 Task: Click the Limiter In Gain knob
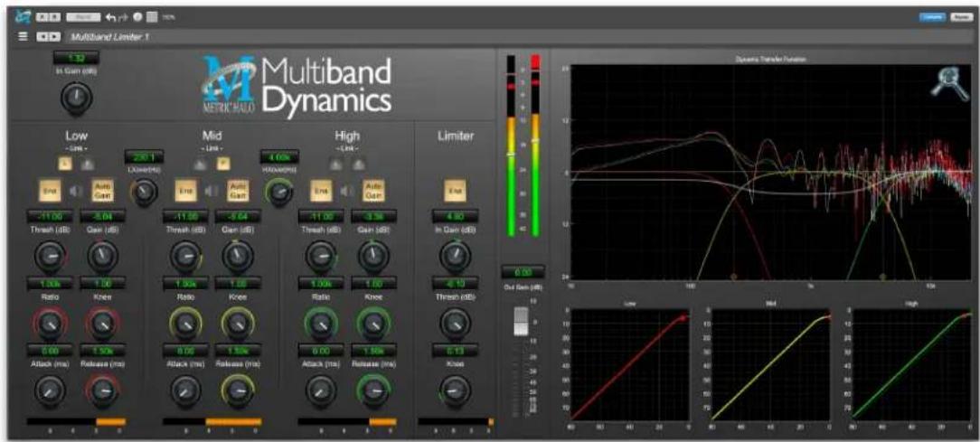point(455,256)
